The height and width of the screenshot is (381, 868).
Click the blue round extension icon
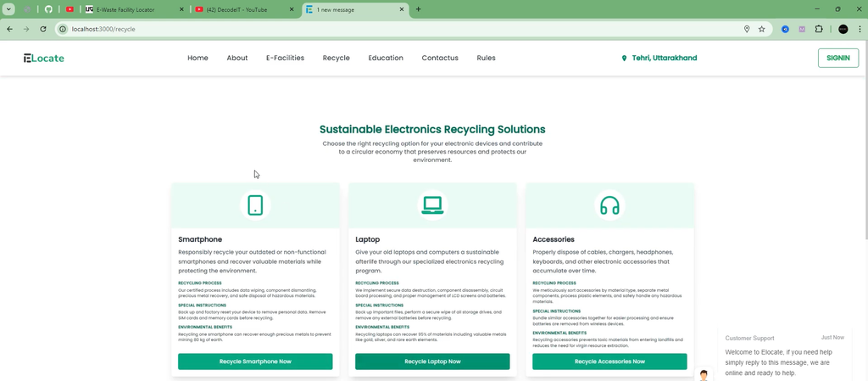[785, 30]
